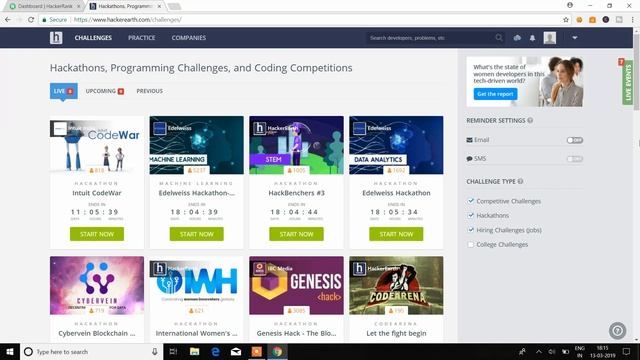Open the LIVE EVENTS side tab
Viewport: 640px width, 360px height.
[x=628, y=82]
